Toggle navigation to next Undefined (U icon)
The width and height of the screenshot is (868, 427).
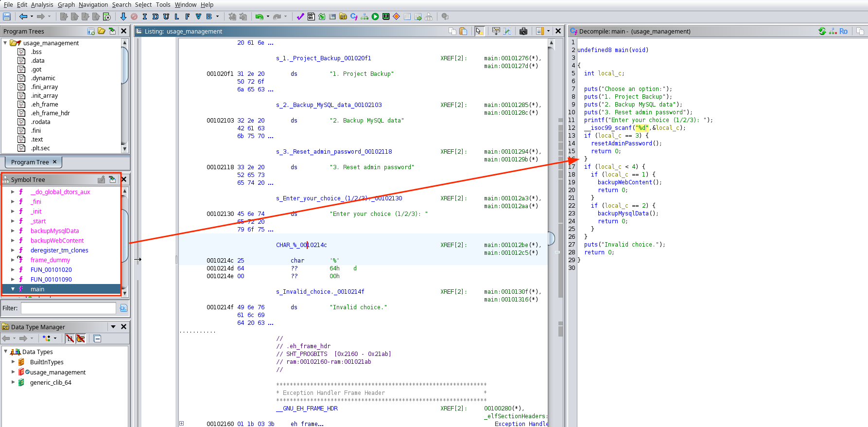pos(166,17)
